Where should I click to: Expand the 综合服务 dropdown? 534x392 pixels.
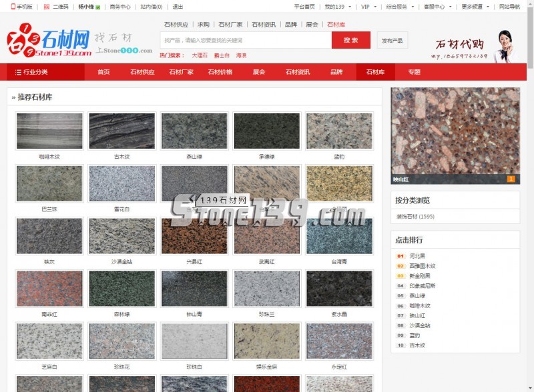click(x=400, y=7)
